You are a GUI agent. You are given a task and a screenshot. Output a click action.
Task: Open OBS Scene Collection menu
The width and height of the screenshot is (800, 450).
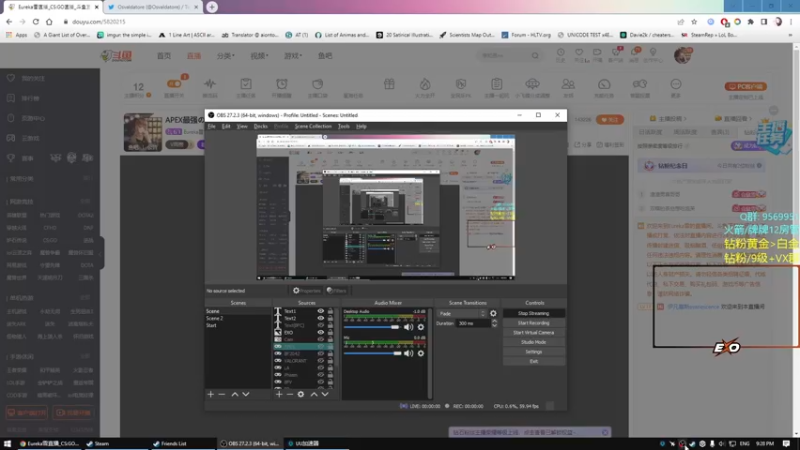313,126
